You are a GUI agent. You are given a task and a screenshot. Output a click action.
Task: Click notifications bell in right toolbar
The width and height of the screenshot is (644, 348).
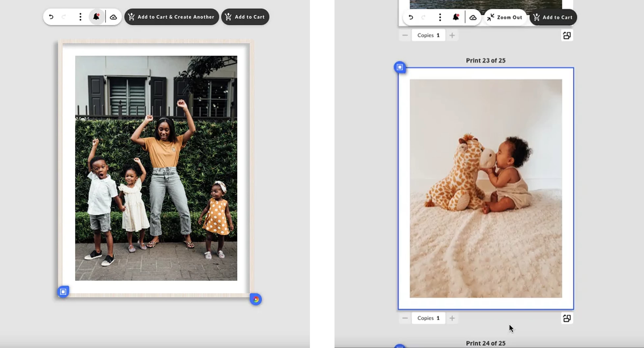click(x=456, y=17)
